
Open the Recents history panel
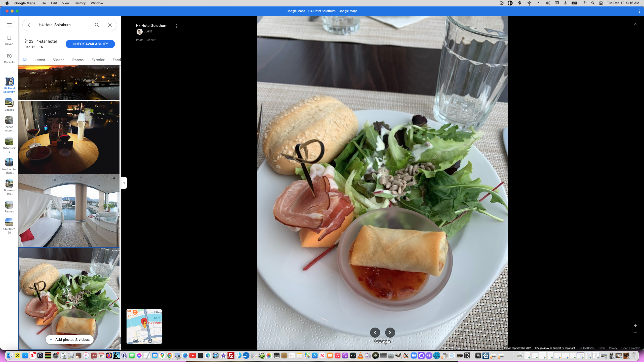click(x=9, y=58)
